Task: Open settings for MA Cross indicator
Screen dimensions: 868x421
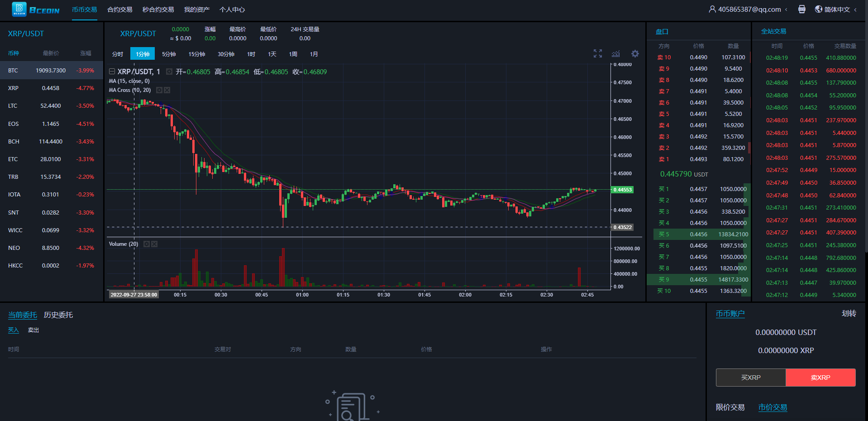Action: click(159, 90)
